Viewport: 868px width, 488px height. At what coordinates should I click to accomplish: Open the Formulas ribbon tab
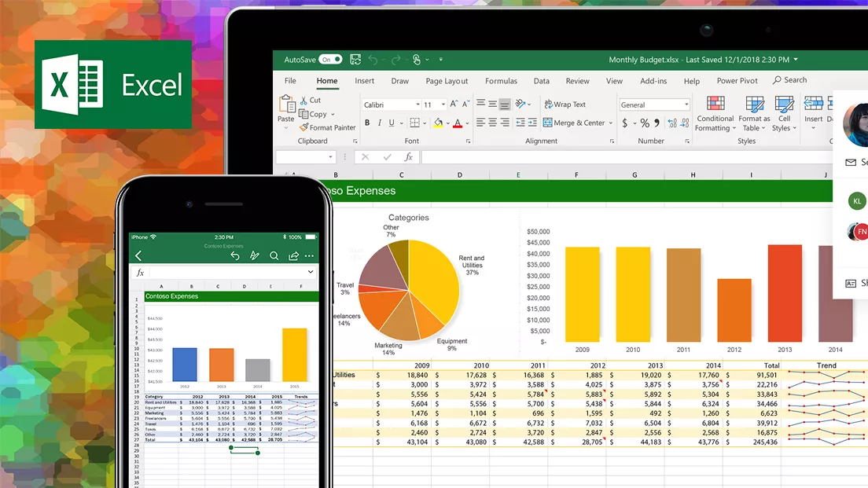(501, 81)
